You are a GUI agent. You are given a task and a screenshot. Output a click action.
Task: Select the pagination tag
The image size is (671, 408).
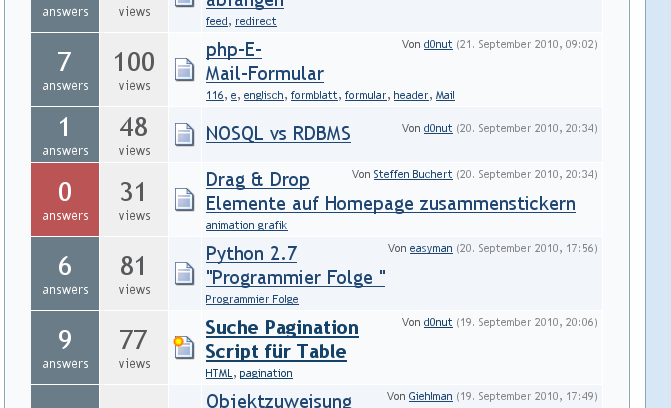[266, 373]
